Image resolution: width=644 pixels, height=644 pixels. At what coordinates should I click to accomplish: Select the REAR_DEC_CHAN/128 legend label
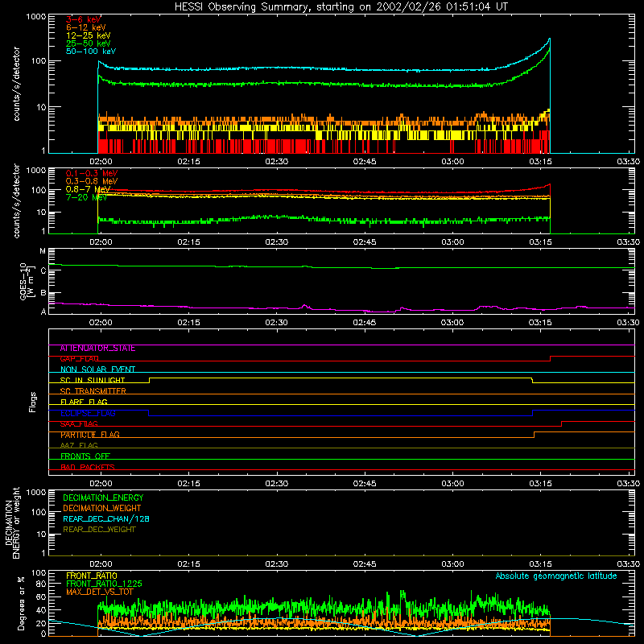[x=106, y=519]
